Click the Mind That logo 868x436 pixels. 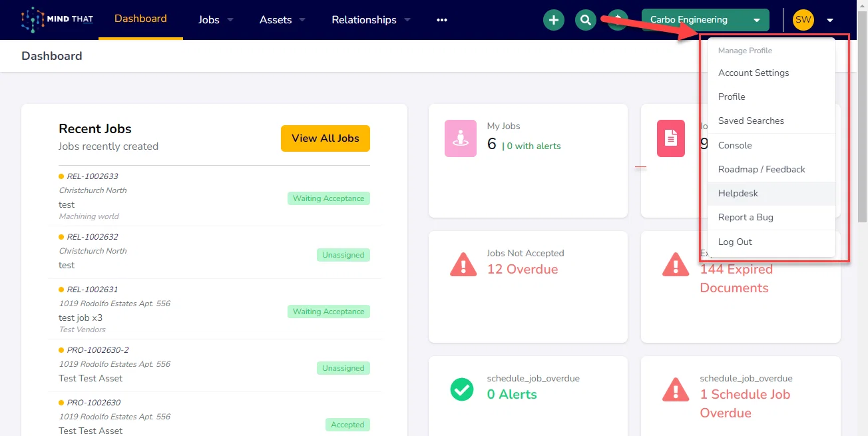coord(57,20)
